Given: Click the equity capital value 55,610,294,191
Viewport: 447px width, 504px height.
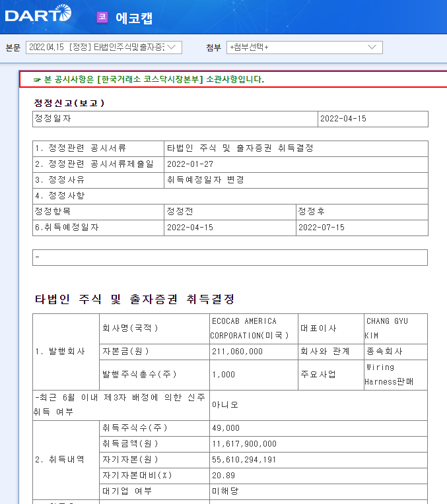Looking at the screenshot, I should (244, 460).
